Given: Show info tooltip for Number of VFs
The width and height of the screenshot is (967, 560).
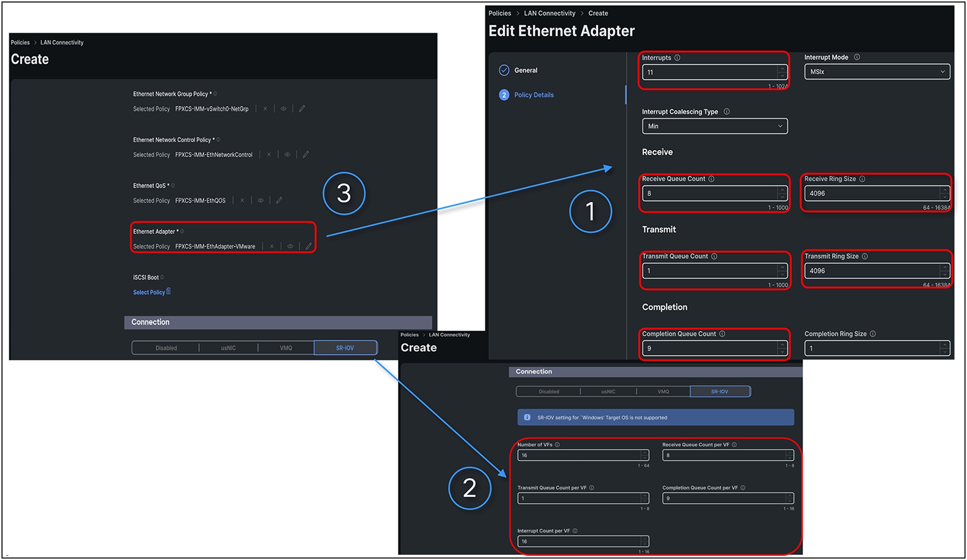Looking at the screenshot, I should [557, 445].
